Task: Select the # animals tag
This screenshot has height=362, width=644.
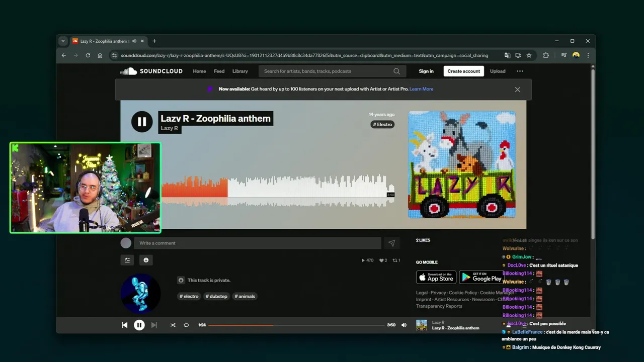Action: point(245,297)
